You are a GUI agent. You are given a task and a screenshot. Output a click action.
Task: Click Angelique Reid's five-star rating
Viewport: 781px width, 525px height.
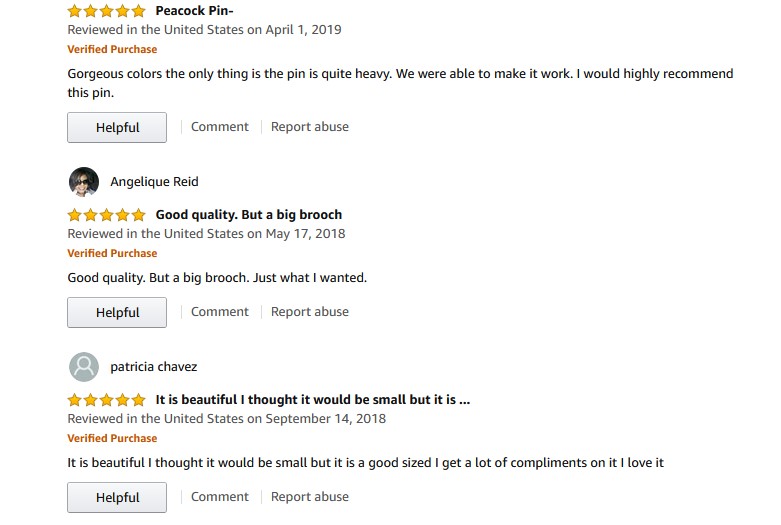click(106, 215)
